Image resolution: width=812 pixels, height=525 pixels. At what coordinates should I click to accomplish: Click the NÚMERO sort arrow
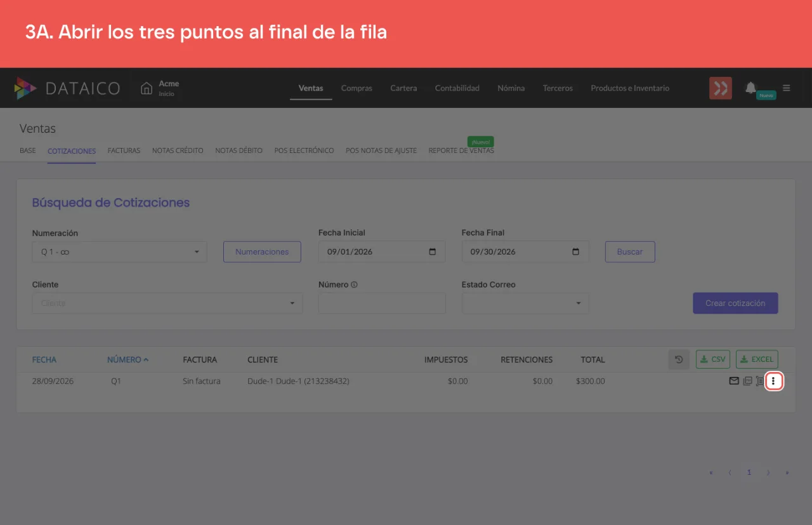click(146, 360)
